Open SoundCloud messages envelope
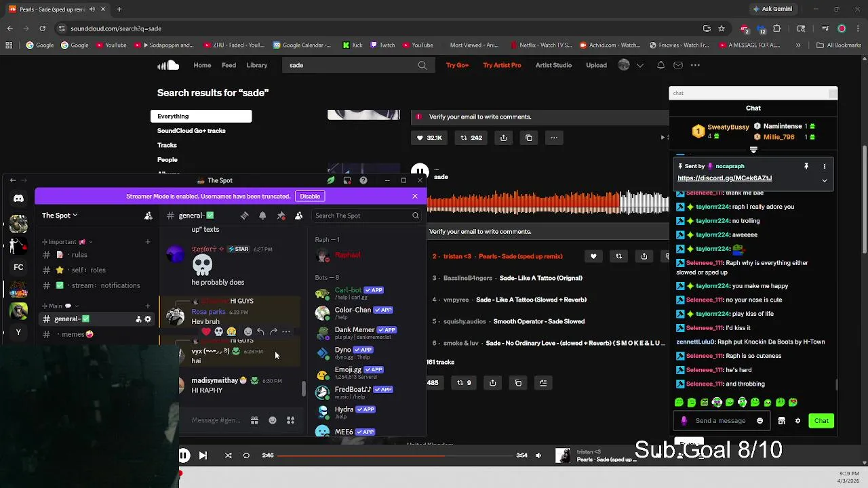Viewport: 868px width, 488px height. (x=678, y=65)
